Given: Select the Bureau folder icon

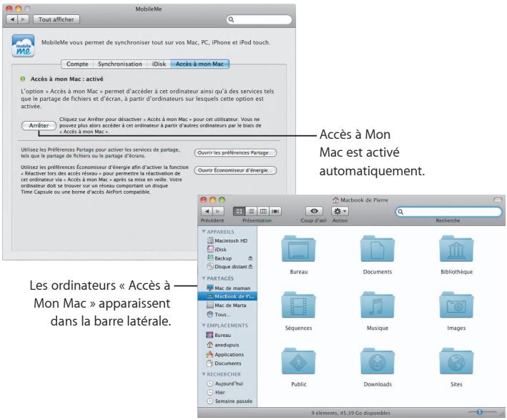Looking at the screenshot, I should 298,248.
